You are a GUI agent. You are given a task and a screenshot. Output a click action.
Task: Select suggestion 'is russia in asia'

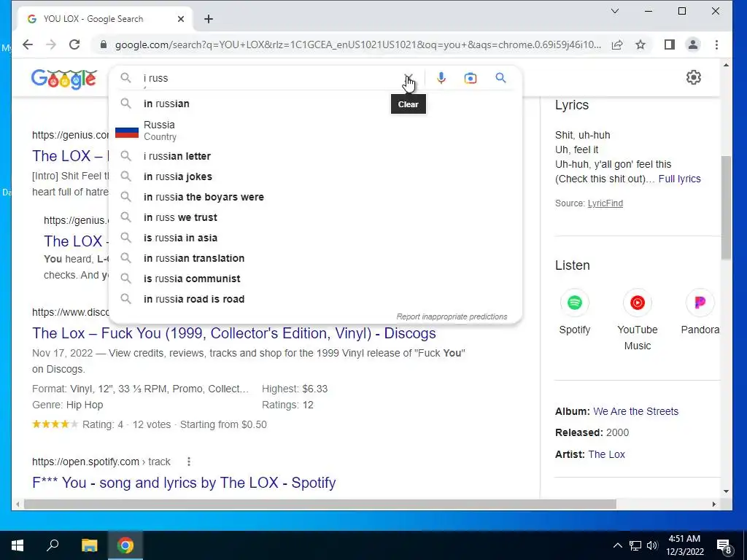[315, 238]
